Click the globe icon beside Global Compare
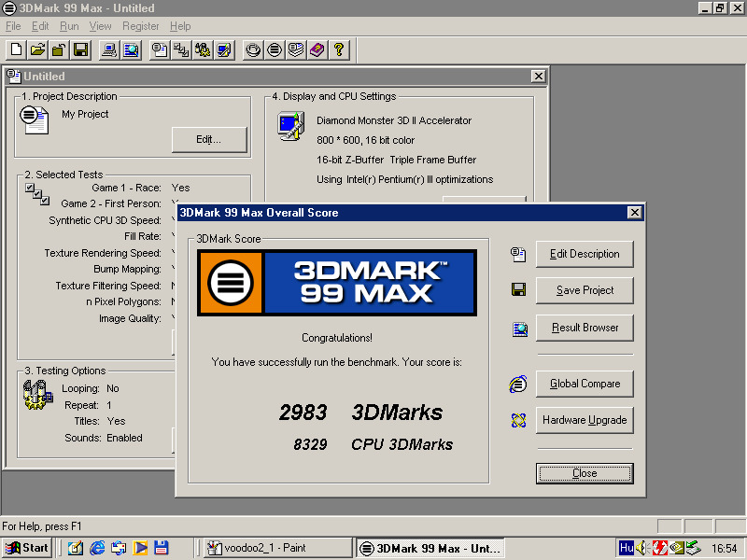747x560 pixels. coord(518,384)
